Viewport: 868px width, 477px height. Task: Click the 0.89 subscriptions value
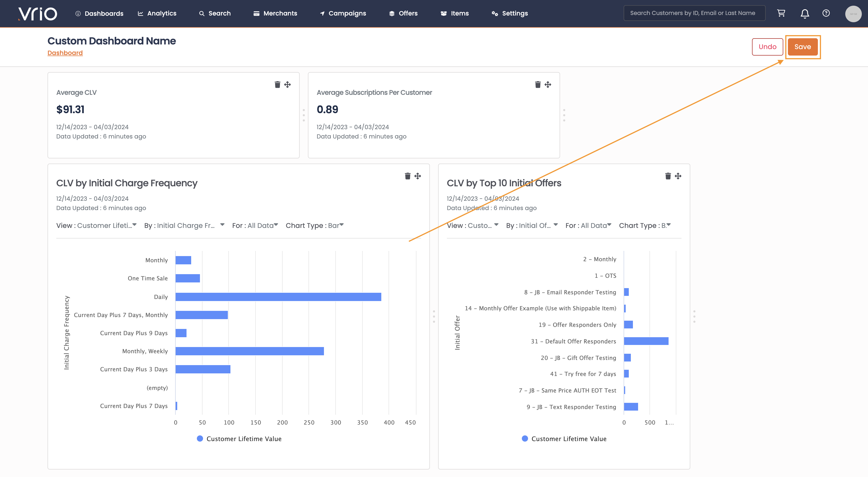click(x=327, y=109)
